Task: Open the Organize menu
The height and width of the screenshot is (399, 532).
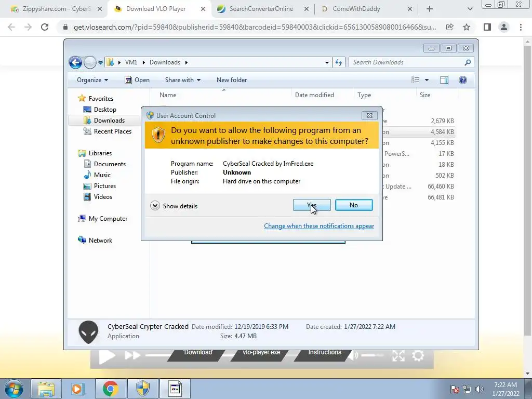Action: [x=92, y=80]
